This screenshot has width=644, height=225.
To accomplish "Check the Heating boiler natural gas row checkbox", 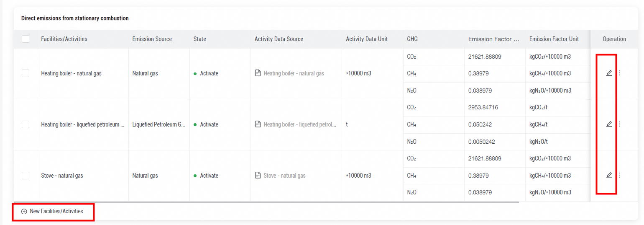I will pos(26,73).
